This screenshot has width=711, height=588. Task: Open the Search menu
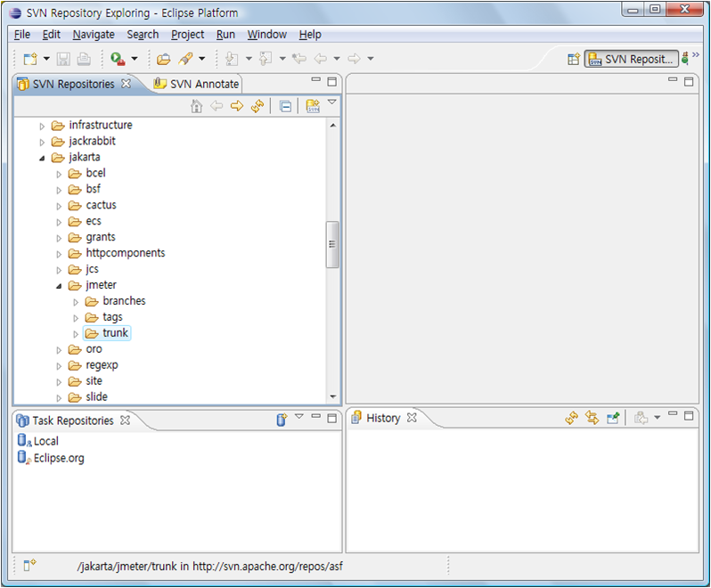(x=143, y=35)
